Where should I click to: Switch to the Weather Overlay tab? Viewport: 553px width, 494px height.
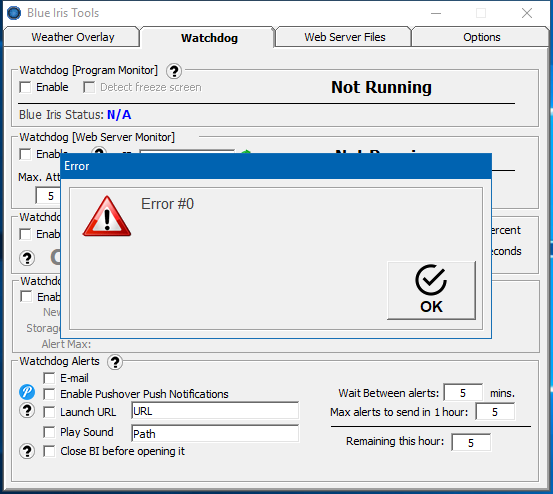click(72, 37)
